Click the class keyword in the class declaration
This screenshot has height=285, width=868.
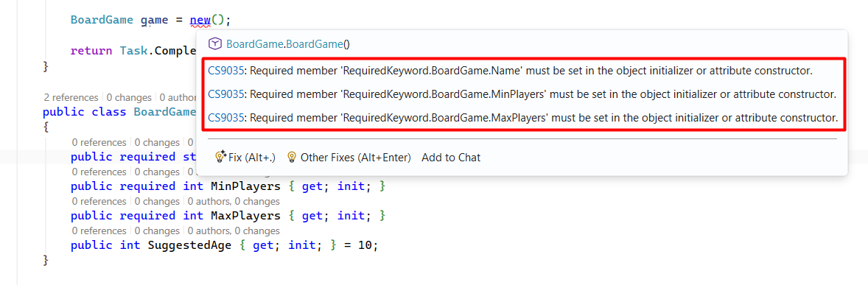[x=109, y=111]
